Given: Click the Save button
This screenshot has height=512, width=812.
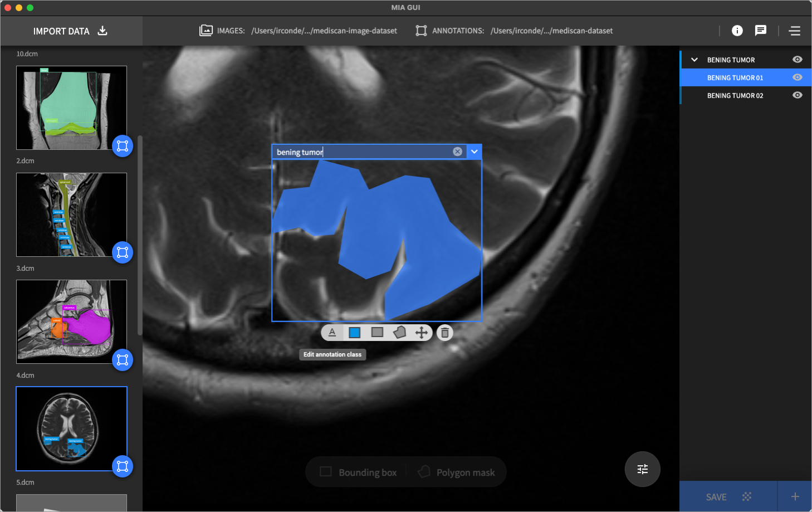Looking at the screenshot, I should tap(728, 496).
